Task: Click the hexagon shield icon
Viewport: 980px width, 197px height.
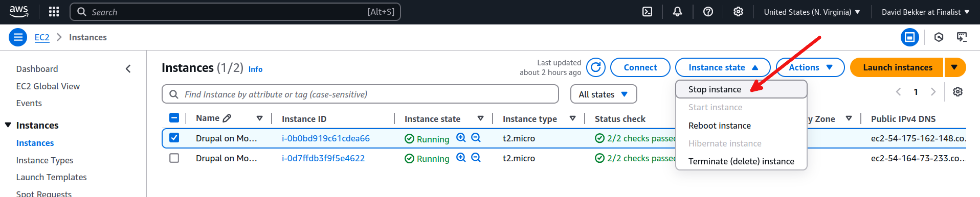Action: pos(939,37)
